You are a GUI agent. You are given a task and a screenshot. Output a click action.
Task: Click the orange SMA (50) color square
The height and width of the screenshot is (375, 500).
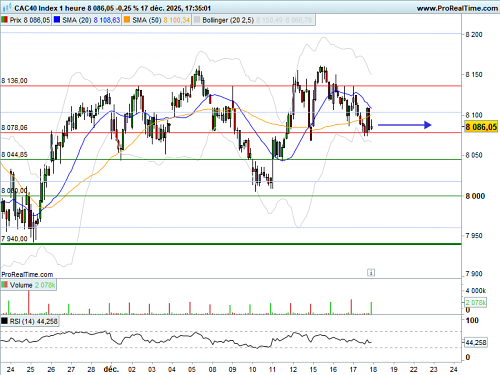point(127,20)
